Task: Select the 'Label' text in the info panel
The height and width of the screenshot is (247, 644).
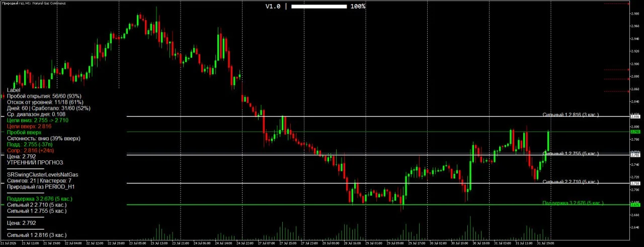Action: pos(14,90)
